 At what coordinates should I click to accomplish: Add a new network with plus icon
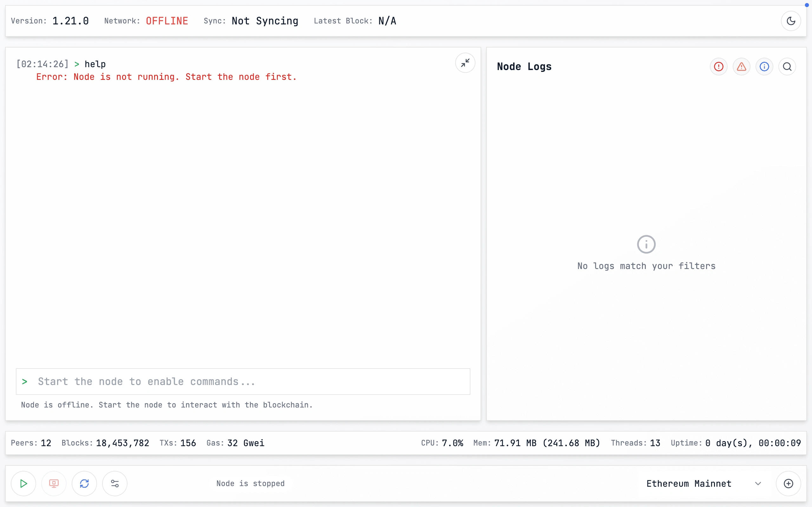pos(788,483)
